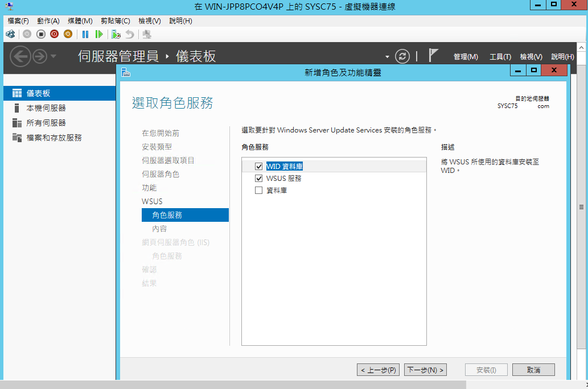
Task: Click the Turn Off black square icon
Action: (41, 35)
